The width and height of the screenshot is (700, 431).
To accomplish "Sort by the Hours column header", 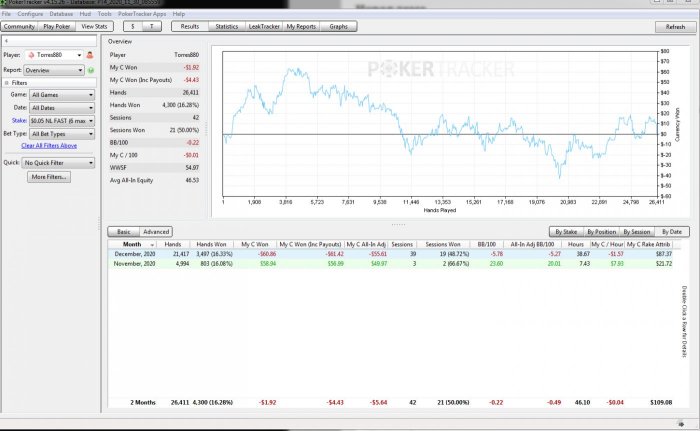I will (x=576, y=245).
